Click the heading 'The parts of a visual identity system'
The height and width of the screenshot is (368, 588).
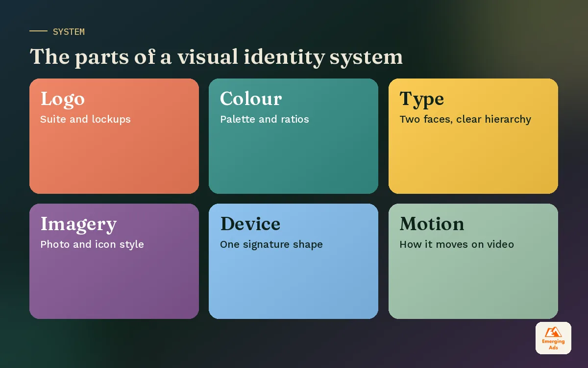pyautogui.click(x=216, y=57)
